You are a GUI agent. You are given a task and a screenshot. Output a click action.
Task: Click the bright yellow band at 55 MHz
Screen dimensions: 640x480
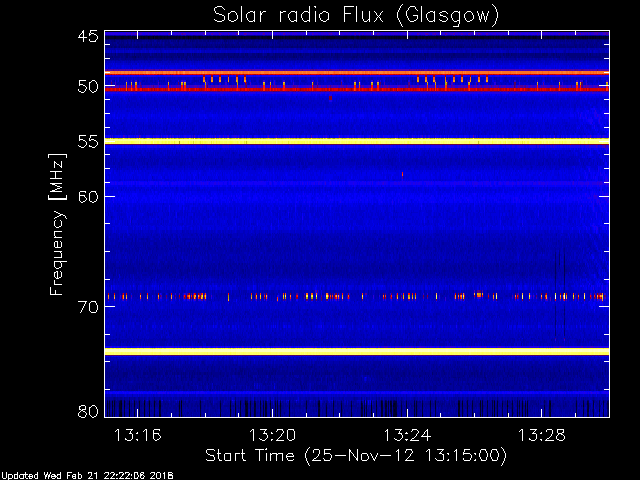[357, 141]
